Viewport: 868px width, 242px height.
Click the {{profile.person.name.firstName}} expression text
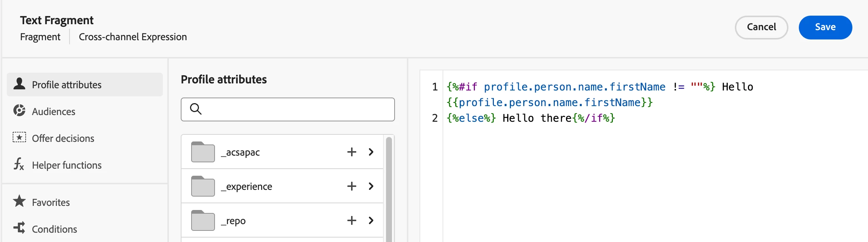pyautogui.click(x=550, y=102)
